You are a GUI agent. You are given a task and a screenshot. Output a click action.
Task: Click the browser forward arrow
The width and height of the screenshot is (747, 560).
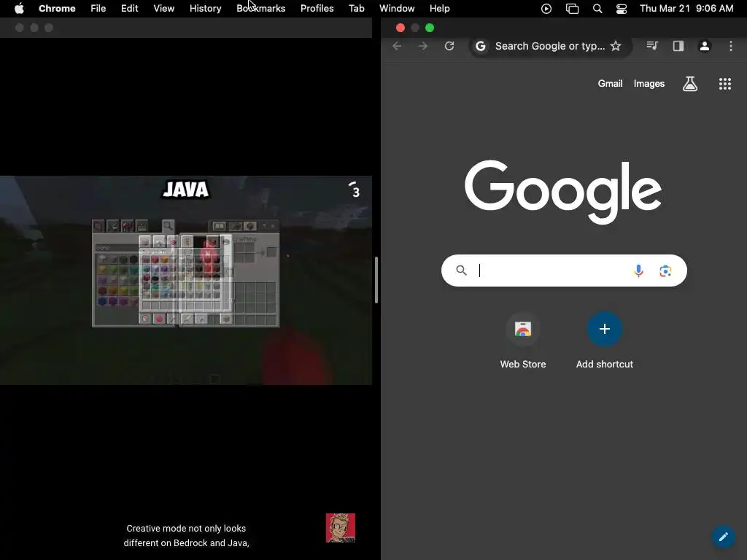422,46
